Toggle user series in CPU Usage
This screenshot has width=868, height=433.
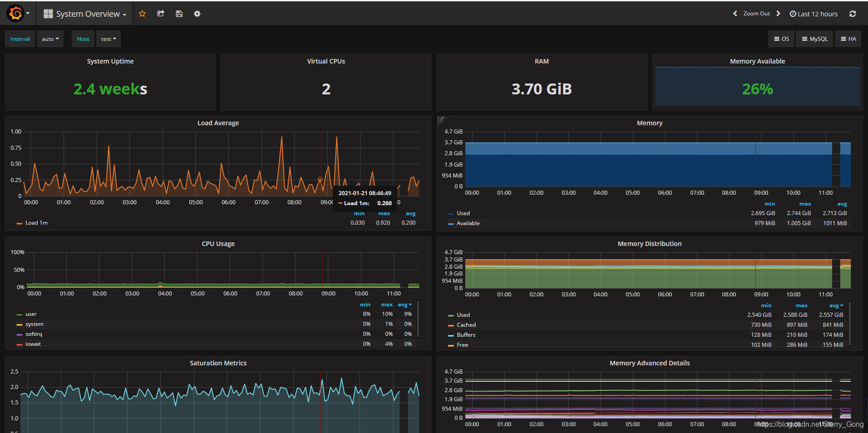point(31,314)
